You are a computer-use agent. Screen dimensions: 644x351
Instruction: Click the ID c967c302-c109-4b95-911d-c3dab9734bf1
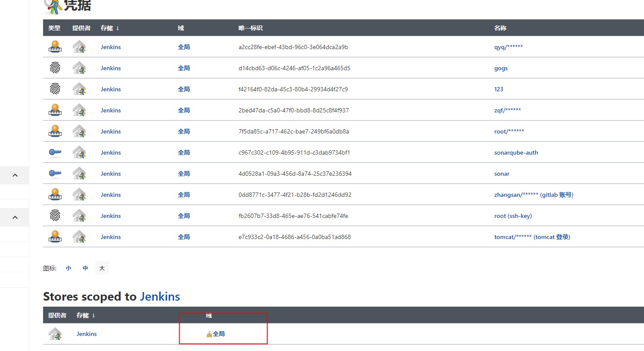click(294, 152)
